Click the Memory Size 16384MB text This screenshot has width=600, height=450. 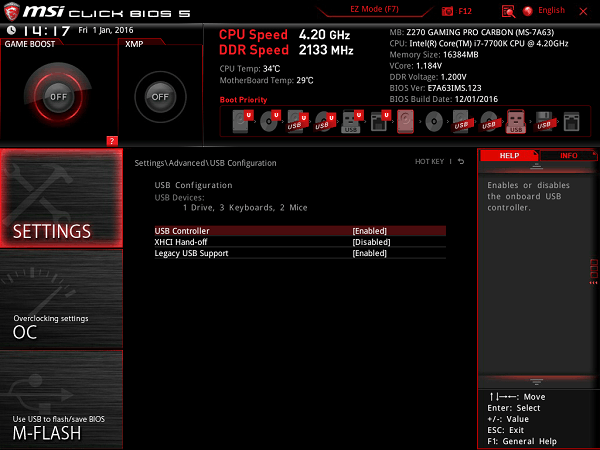[434, 55]
